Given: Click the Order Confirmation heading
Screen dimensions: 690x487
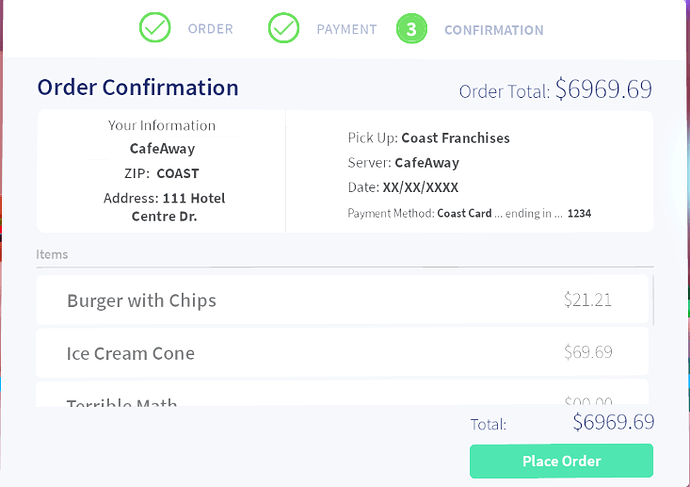Looking at the screenshot, I should 138,87.
